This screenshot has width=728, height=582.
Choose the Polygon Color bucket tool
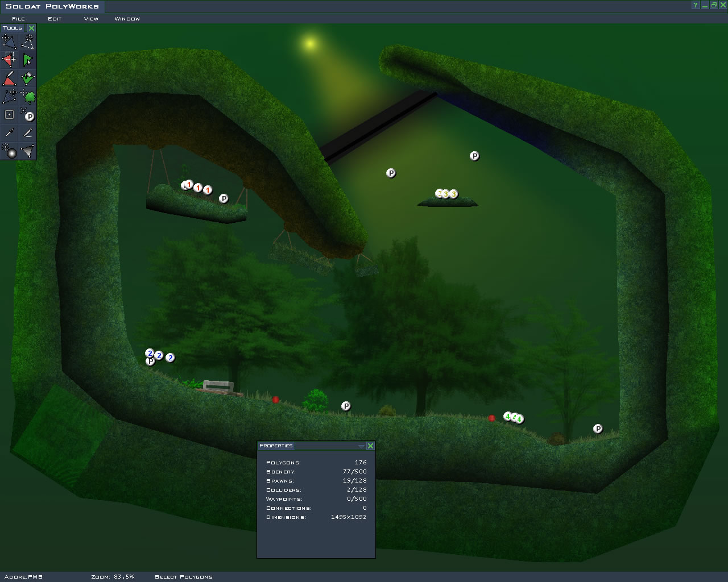[x=27, y=78]
